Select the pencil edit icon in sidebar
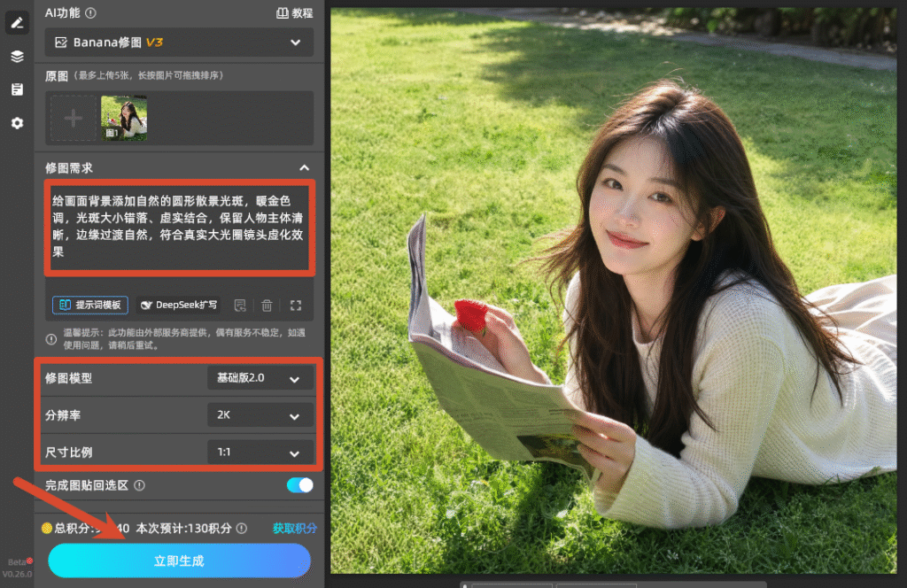907x588 pixels. 17,22
